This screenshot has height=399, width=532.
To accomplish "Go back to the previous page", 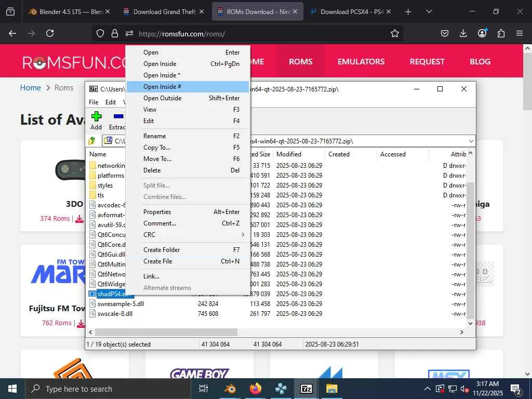I will coord(12,33).
